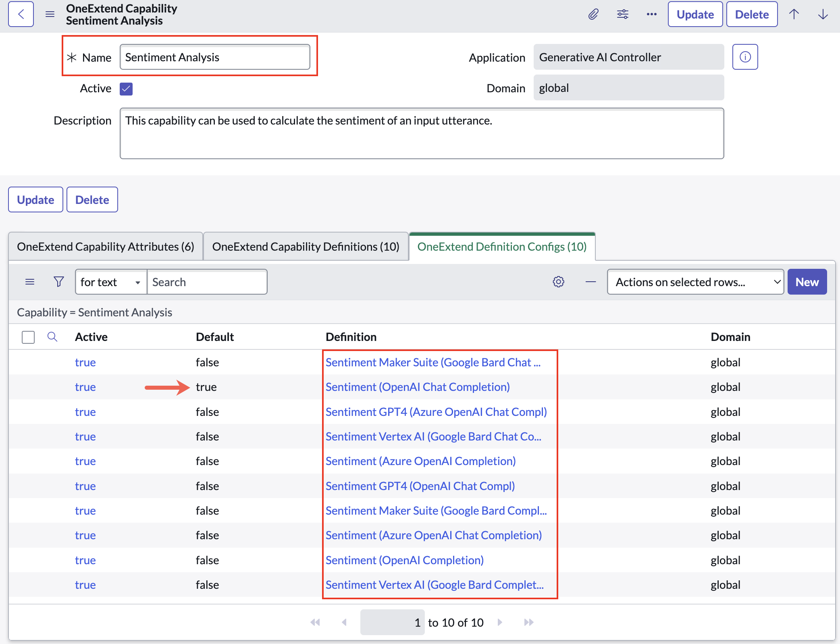Image resolution: width=840 pixels, height=644 pixels.
Task: Go back using the header back arrow
Action: click(21, 15)
